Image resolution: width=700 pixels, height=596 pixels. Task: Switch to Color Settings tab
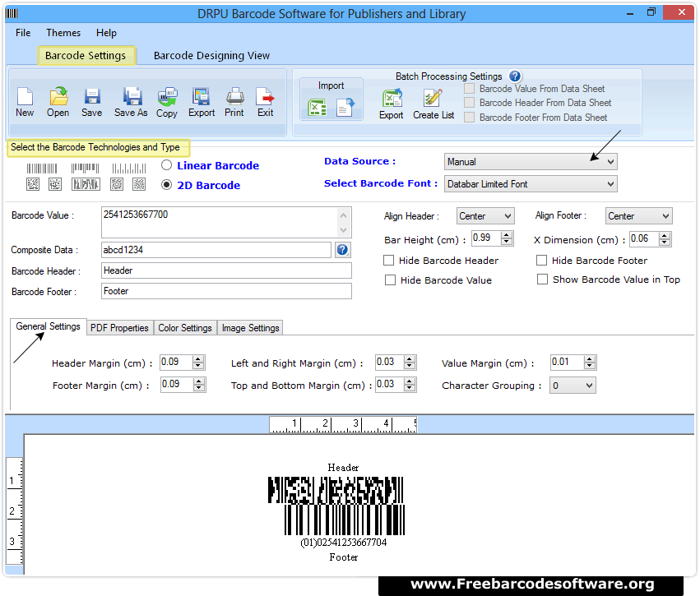pyautogui.click(x=185, y=328)
